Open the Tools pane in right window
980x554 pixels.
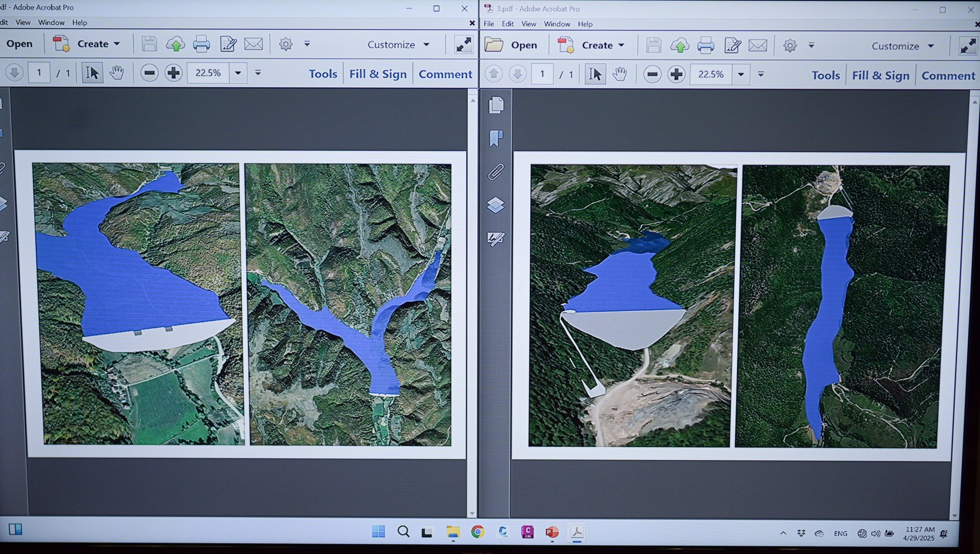point(825,75)
